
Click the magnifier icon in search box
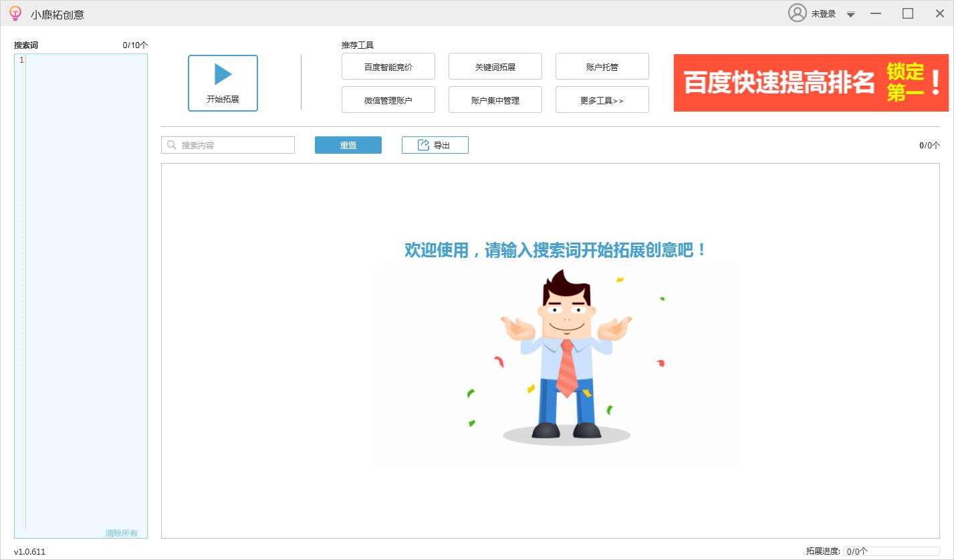coord(172,145)
